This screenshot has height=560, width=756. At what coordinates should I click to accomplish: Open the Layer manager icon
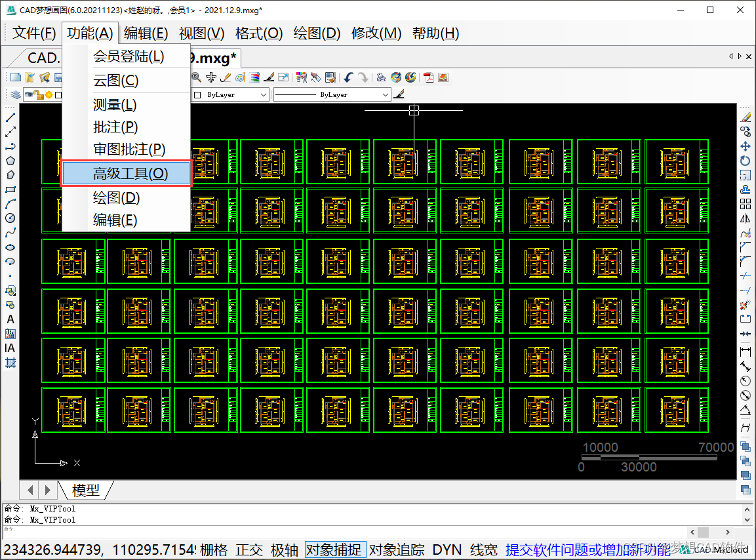click(16, 94)
